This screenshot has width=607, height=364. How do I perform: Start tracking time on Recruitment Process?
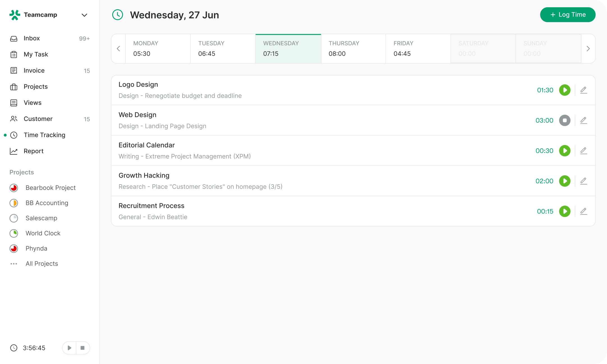point(565,211)
